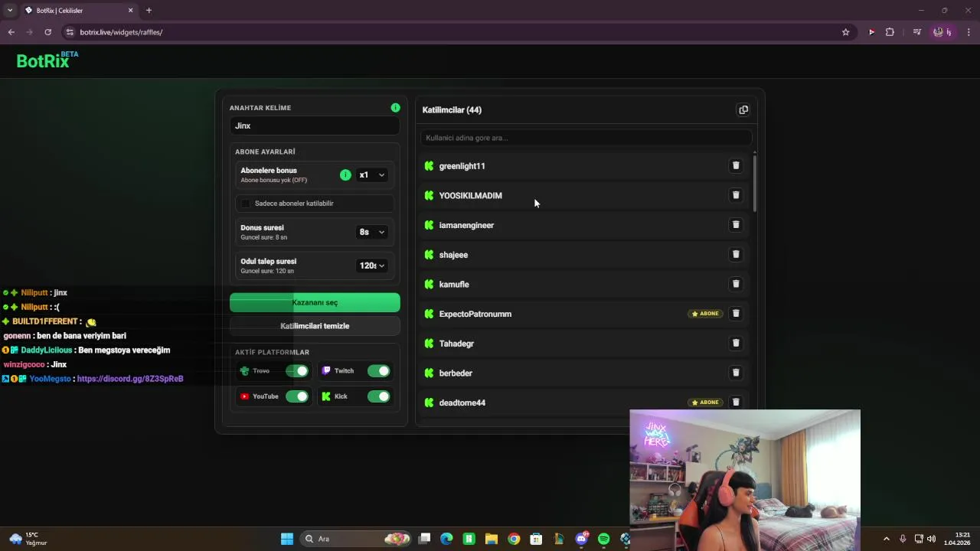Check the Sadece aboneler katilabilir checkbox
The image size is (980, 551).
pos(246,204)
